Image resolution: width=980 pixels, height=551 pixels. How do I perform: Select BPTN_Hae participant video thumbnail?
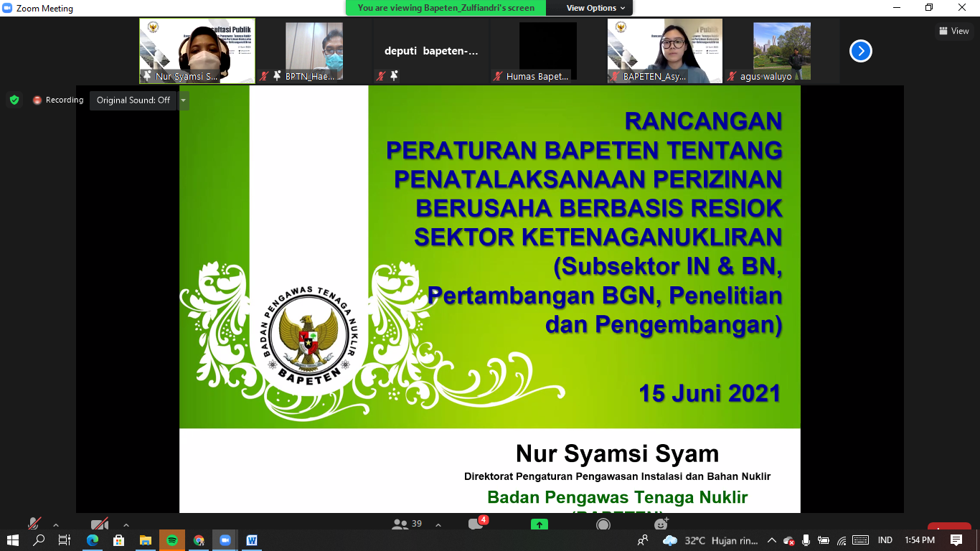(x=314, y=51)
